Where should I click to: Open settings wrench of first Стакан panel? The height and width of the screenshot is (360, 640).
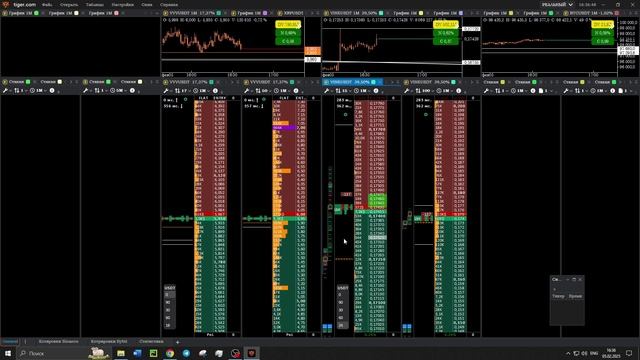[5, 91]
